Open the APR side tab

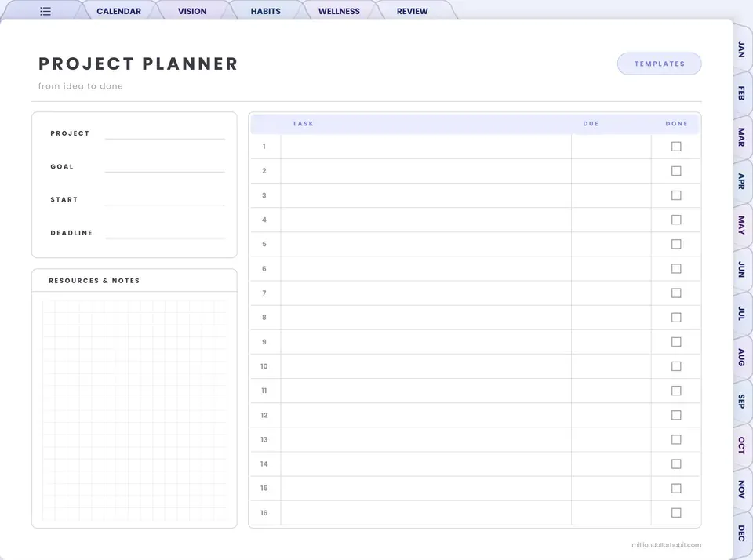click(x=741, y=181)
